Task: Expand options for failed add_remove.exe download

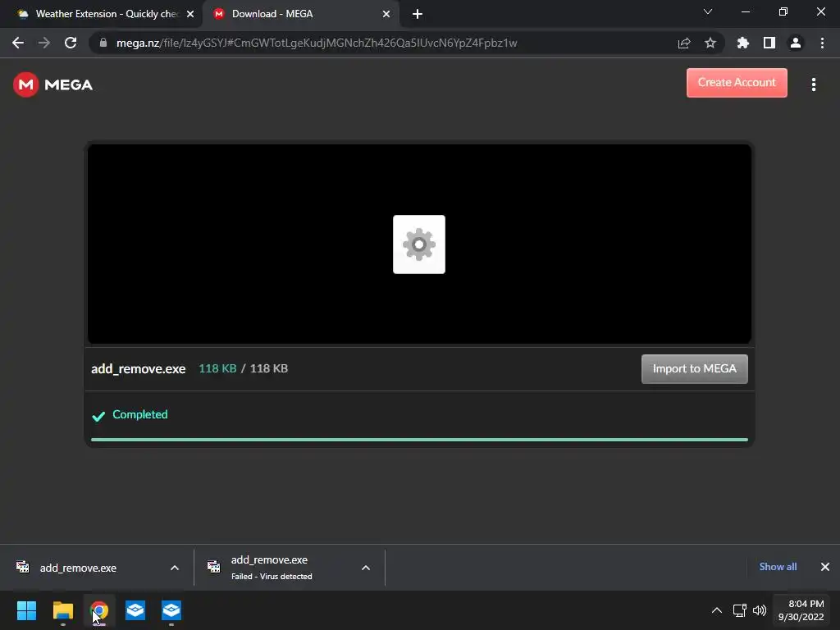Action: (366, 568)
